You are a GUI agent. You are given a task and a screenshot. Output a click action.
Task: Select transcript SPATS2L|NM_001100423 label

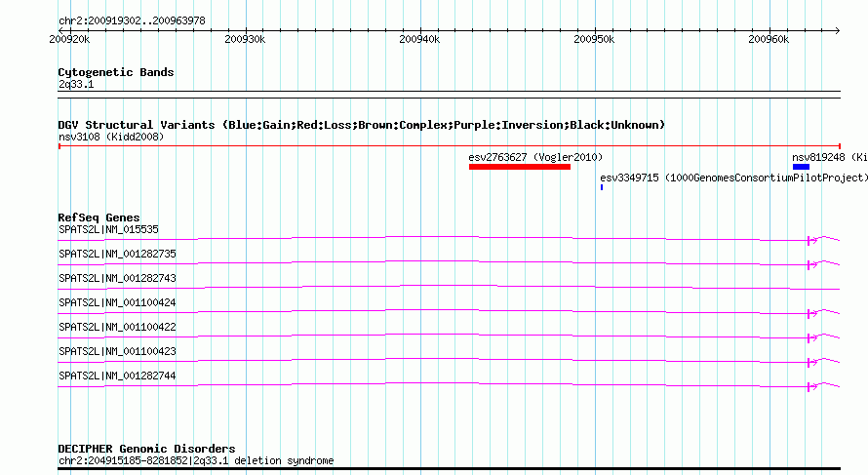tap(117, 351)
